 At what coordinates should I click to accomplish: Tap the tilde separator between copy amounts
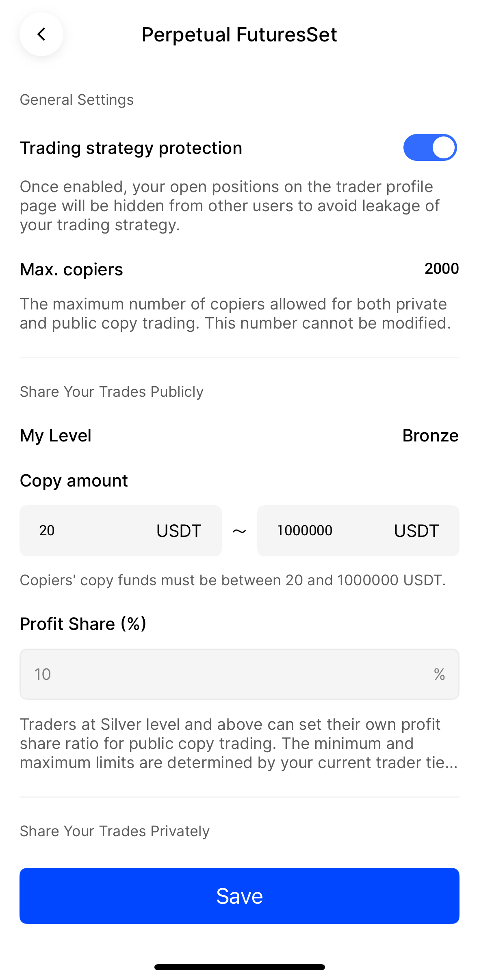(x=239, y=531)
